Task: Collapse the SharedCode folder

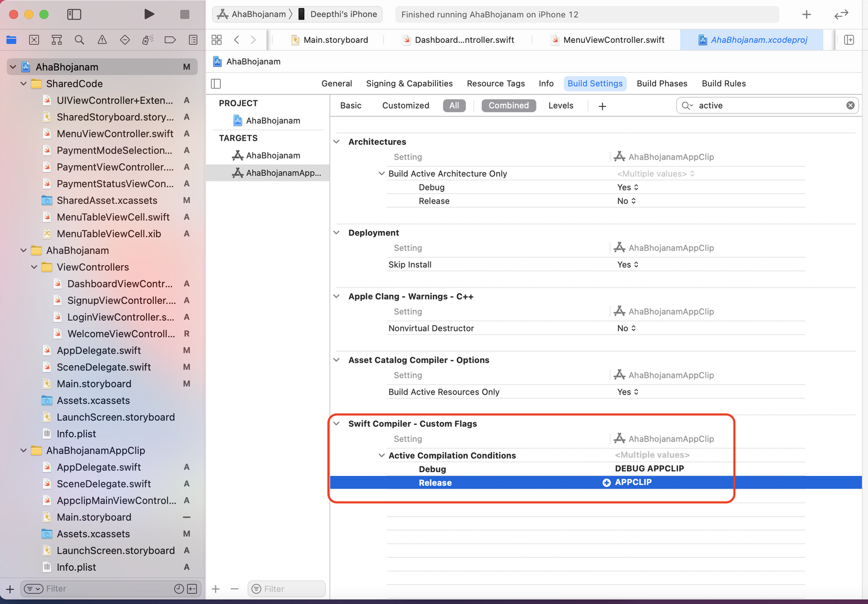Action: (23, 84)
